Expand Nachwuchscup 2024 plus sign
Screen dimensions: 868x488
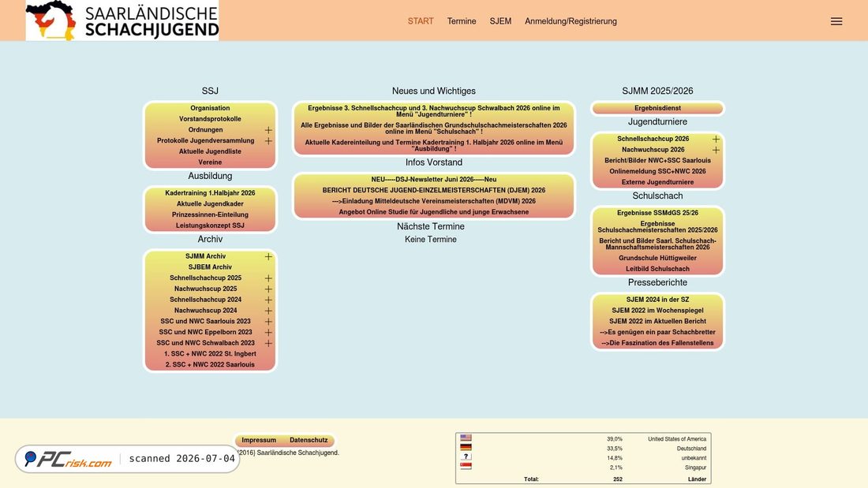pyautogui.click(x=268, y=311)
